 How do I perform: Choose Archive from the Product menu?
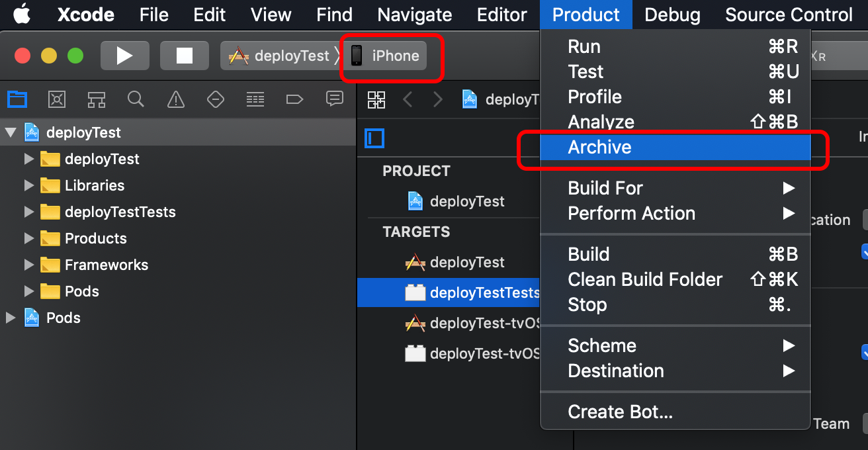[675, 147]
